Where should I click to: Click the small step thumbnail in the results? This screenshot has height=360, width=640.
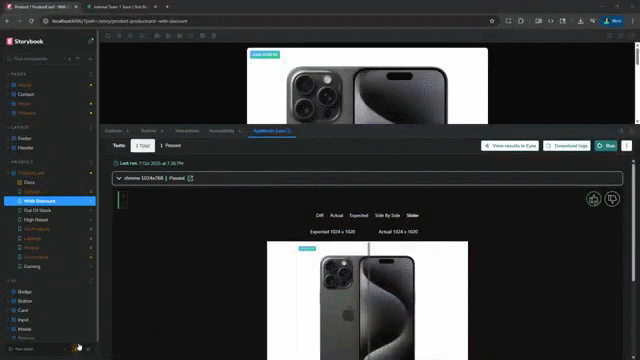point(124,200)
